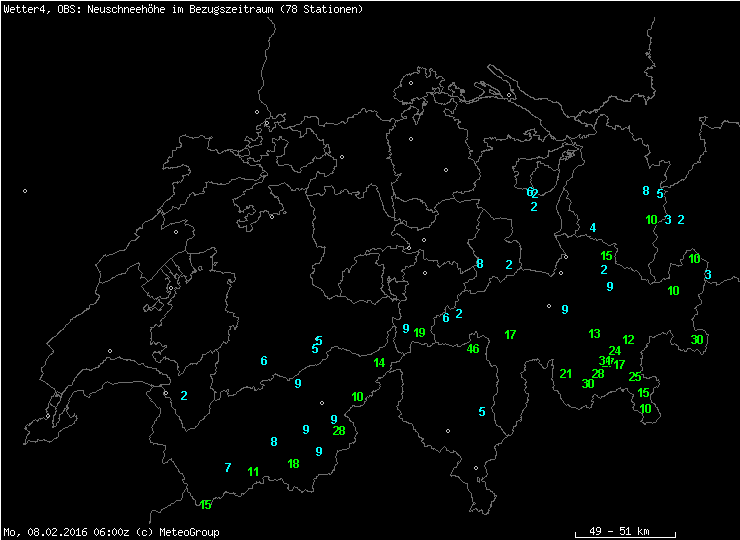Click the green 14 station marker
Viewport: 740px width, 540px height.
coord(379,363)
